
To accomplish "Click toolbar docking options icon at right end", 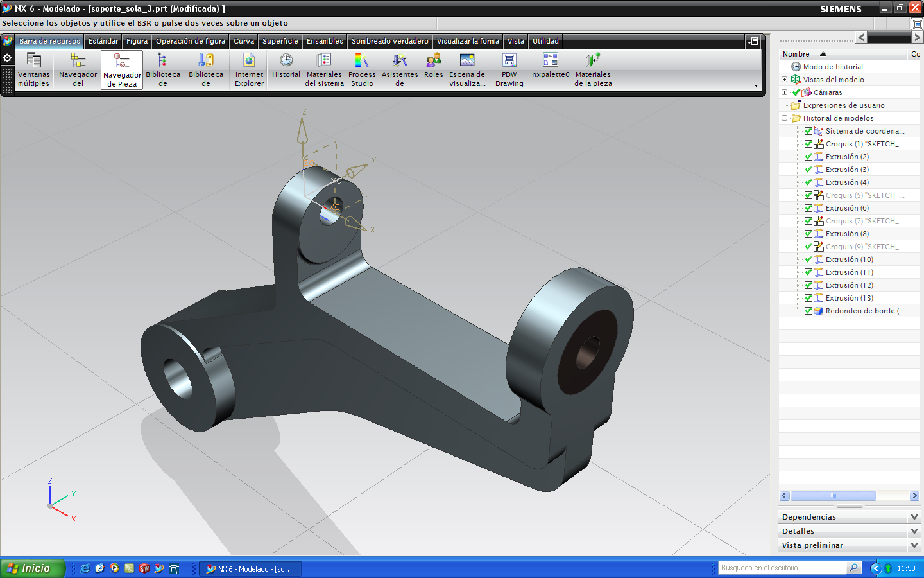I will pyautogui.click(x=753, y=41).
